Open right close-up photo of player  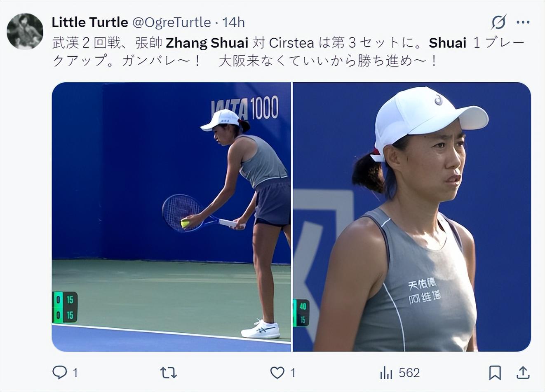point(412,217)
